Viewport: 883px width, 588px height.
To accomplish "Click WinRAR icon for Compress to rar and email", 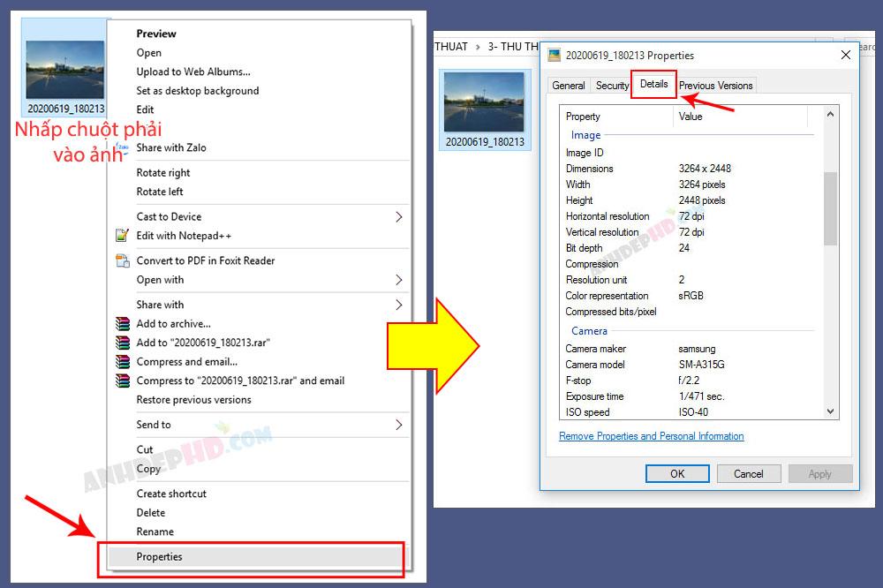I will [122, 381].
